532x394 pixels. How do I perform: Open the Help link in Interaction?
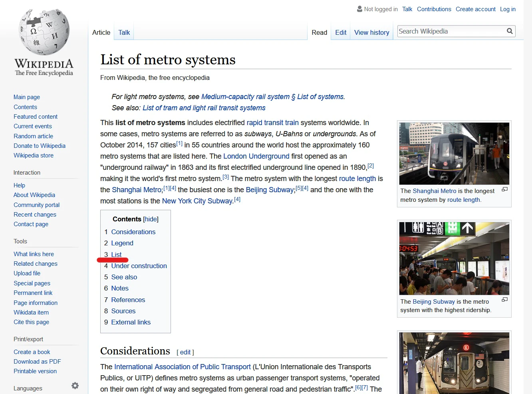(x=19, y=185)
